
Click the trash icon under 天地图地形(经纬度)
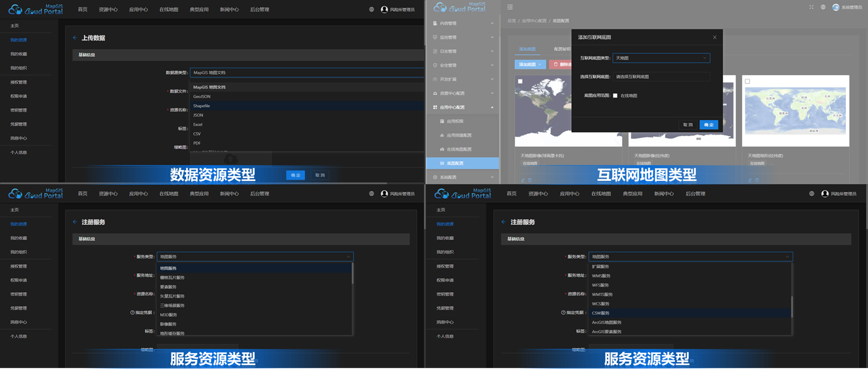pyautogui.click(x=757, y=180)
